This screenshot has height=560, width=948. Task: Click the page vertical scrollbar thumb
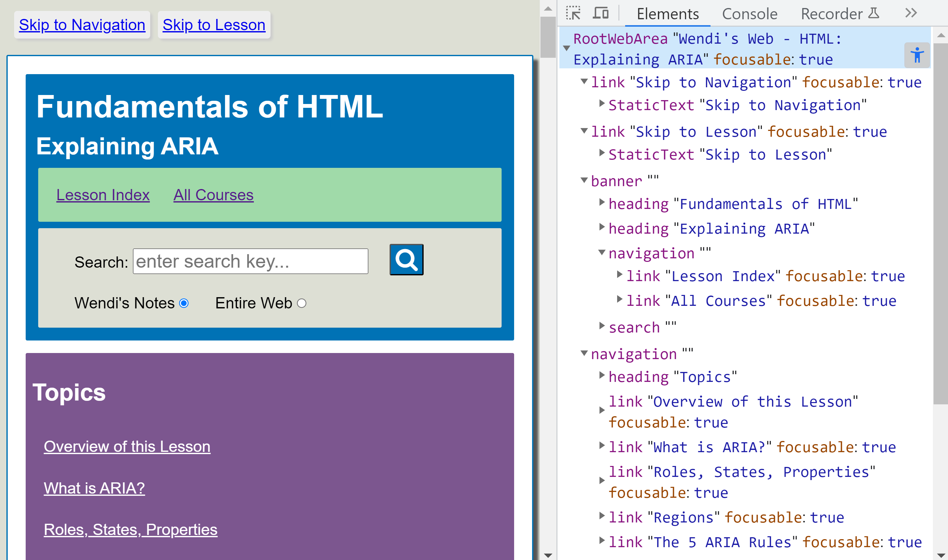pyautogui.click(x=548, y=37)
